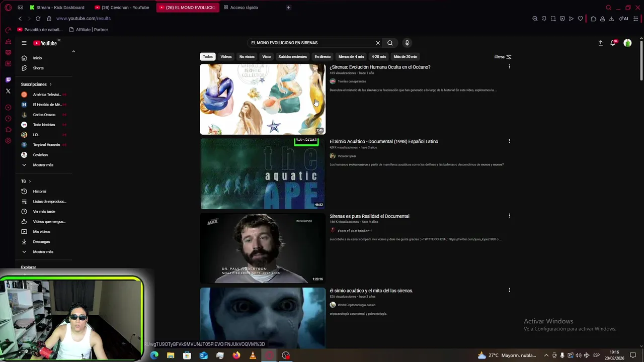Open Twitch in the Opera sidebar
The height and width of the screenshot is (362, 644).
8,80
